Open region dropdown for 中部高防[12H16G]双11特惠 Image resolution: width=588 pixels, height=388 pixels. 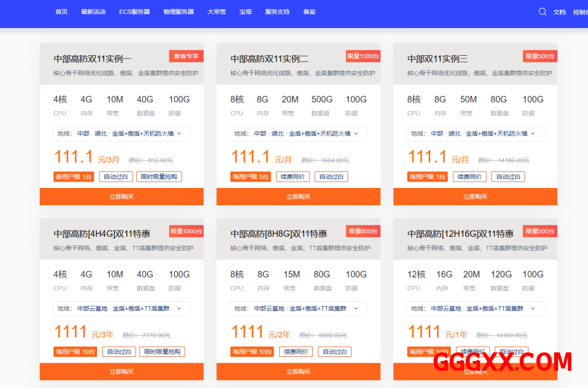475,309
